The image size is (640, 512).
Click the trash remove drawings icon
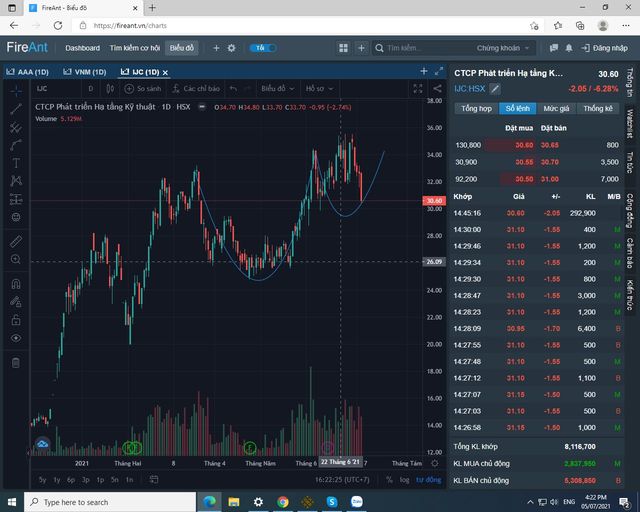pos(16,363)
